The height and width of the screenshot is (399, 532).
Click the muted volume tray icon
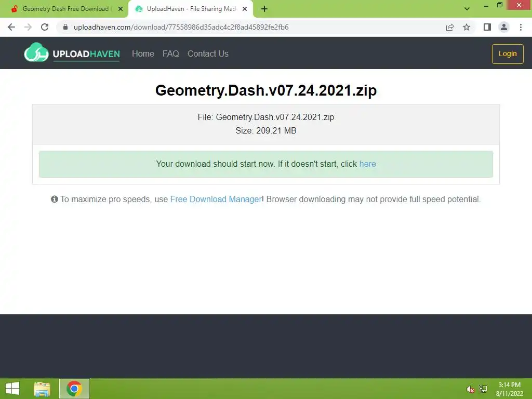click(470, 389)
